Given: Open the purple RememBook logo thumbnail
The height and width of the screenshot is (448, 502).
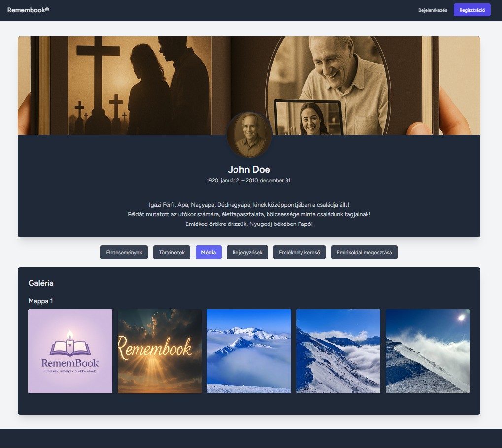Looking at the screenshot, I should click(70, 351).
